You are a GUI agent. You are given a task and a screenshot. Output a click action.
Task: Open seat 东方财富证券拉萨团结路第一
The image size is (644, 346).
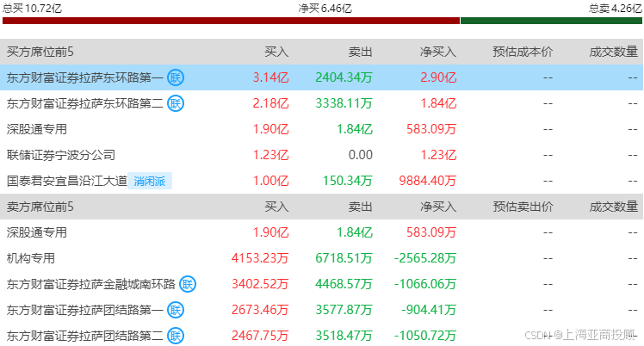point(85,310)
